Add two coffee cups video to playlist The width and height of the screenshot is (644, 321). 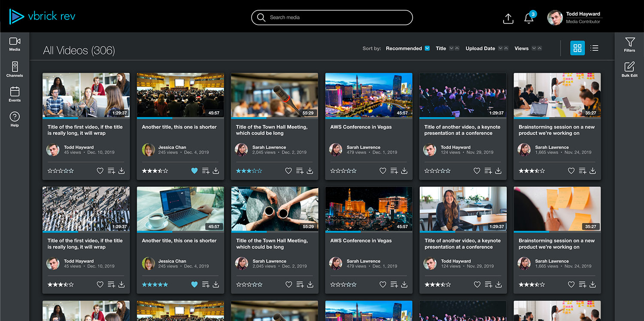(300, 284)
